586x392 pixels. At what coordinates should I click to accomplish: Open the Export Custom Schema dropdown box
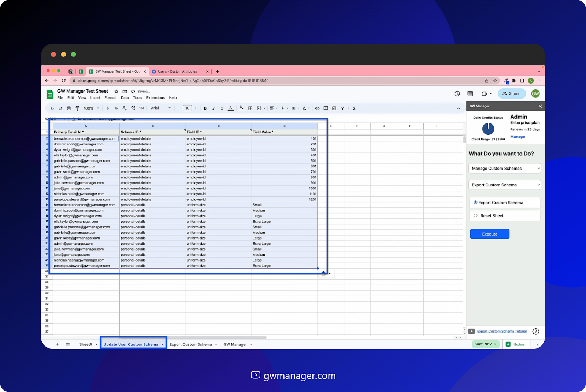[x=505, y=185]
